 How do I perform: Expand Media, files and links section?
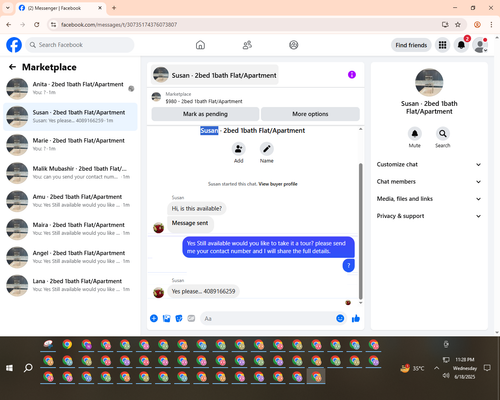429,199
